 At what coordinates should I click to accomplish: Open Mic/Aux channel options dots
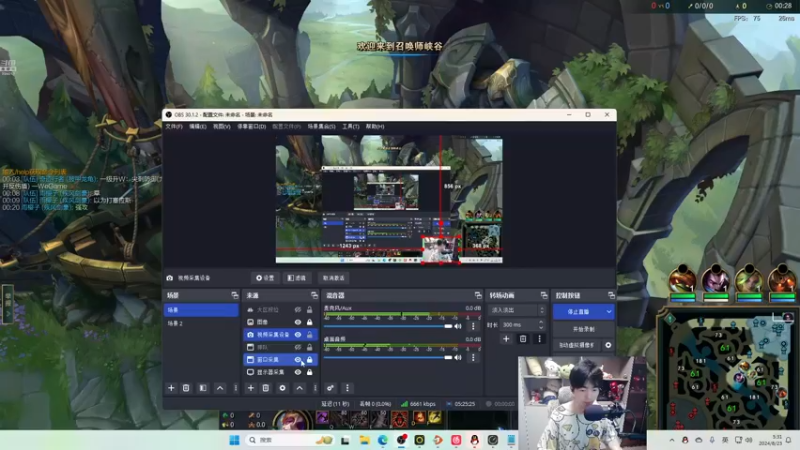click(473, 326)
